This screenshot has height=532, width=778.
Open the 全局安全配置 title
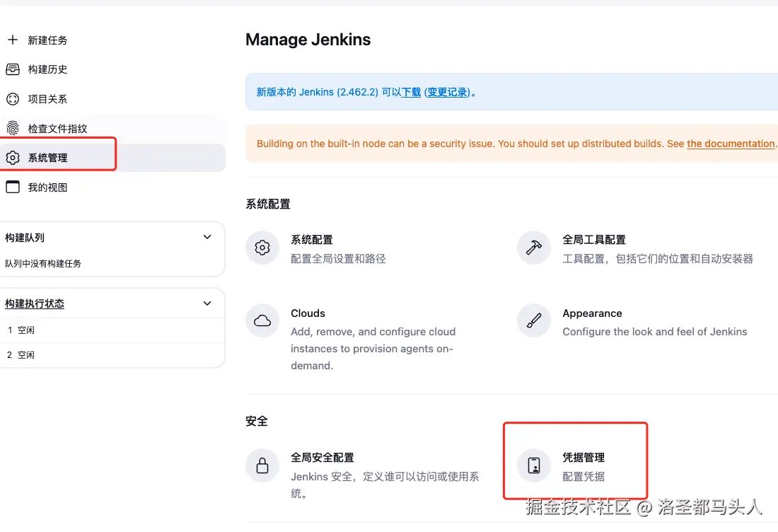pyautogui.click(x=323, y=458)
